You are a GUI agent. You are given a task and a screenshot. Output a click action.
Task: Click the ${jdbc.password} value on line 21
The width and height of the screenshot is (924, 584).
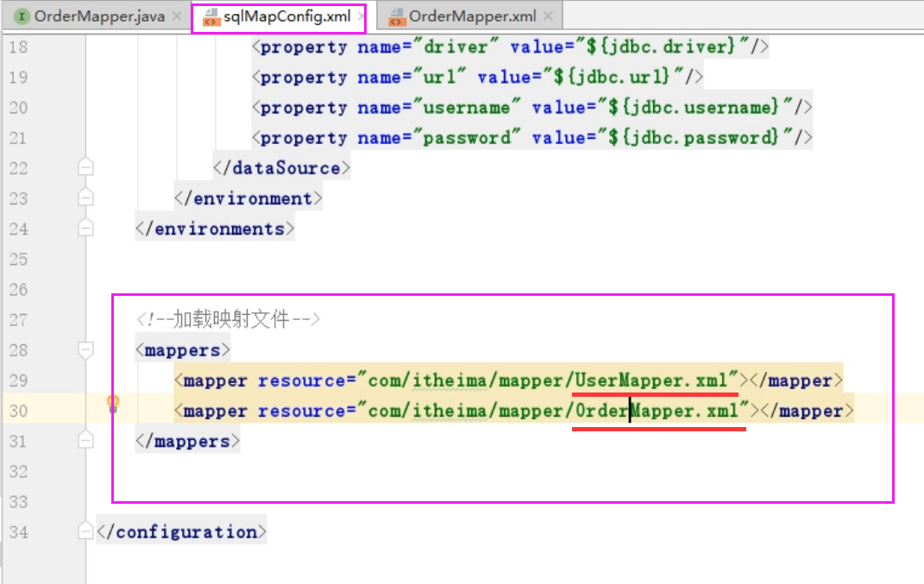(694, 137)
